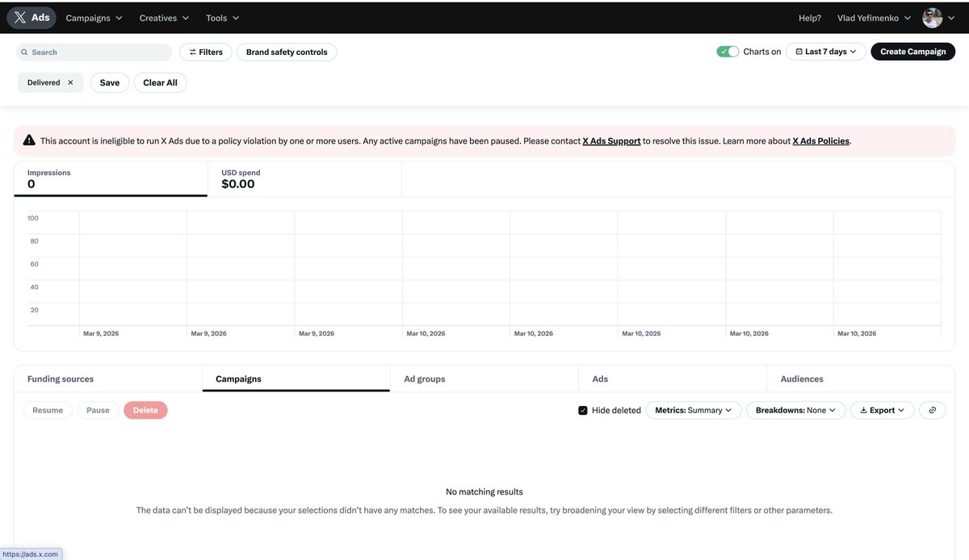
Task: Open the Breakdowns: None dropdown
Action: pos(796,410)
